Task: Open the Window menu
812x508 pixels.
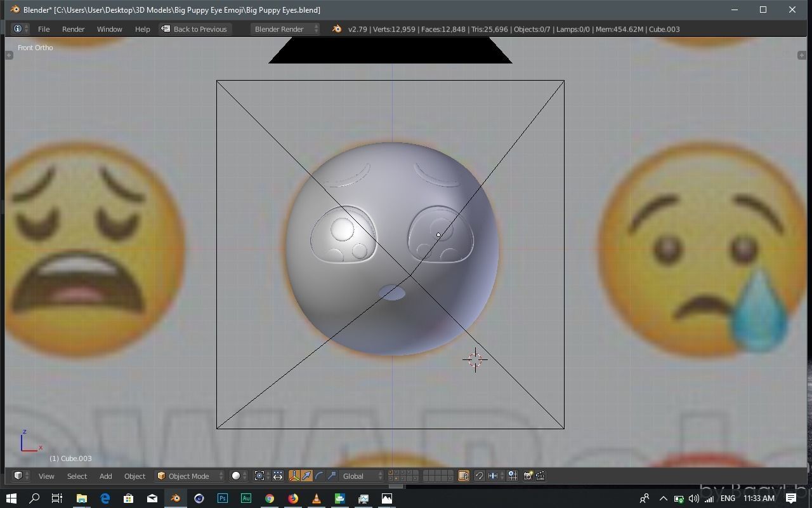Action: tap(109, 29)
